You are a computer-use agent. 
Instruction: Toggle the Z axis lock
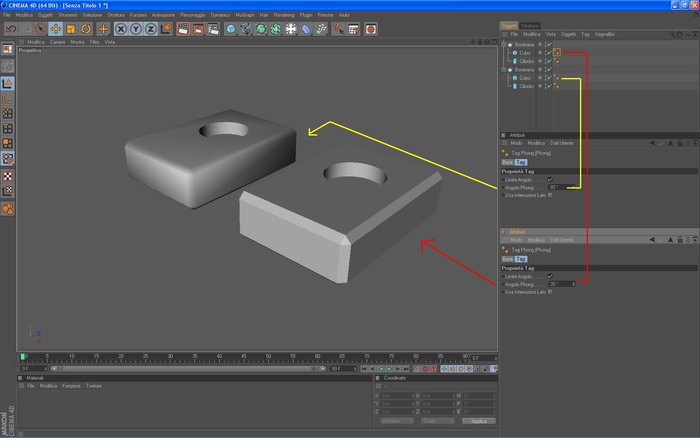150,29
